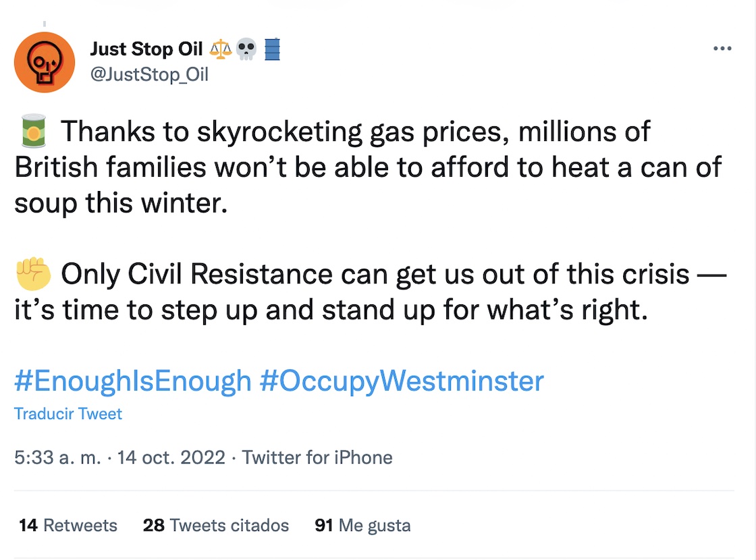756x560 pixels.
Task: Click the 14 oct. 2022 date
Action: pos(171,457)
